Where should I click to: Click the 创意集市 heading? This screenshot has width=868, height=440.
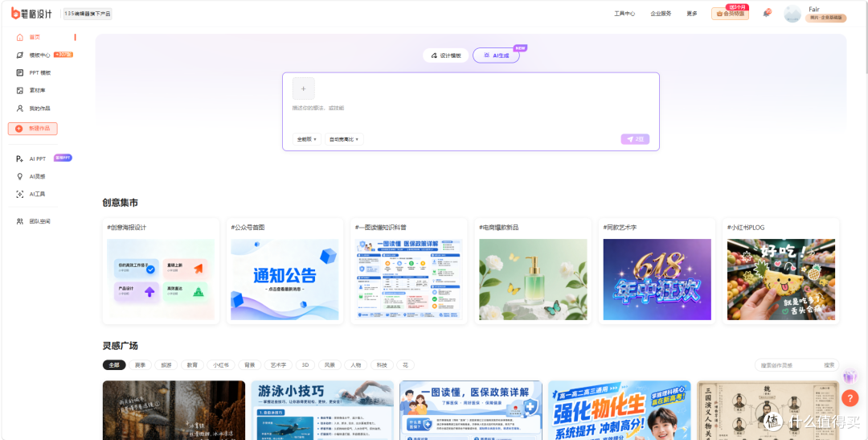click(120, 203)
